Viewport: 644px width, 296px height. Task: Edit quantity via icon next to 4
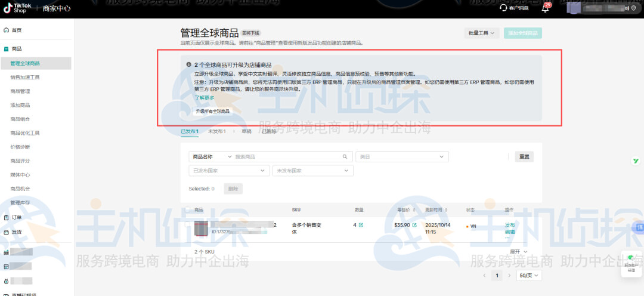click(361, 225)
